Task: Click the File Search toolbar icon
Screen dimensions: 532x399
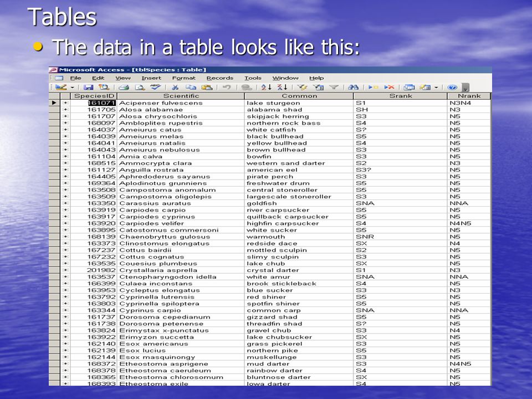Action: pos(104,87)
